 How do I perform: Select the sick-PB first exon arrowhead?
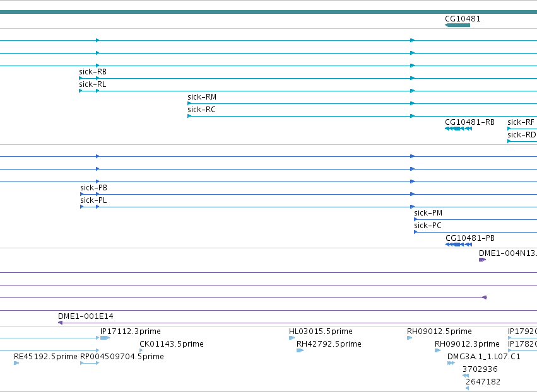[82, 194]
